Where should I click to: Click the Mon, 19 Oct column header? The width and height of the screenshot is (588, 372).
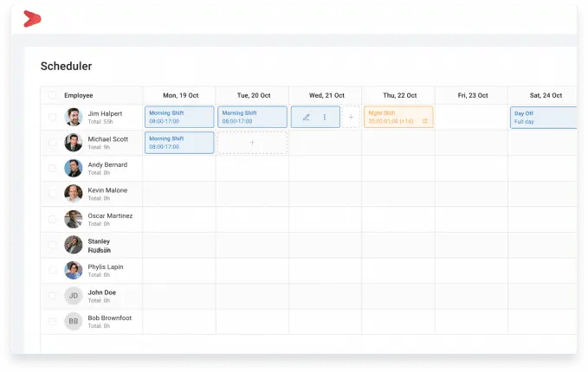click(x=178, y=95)
